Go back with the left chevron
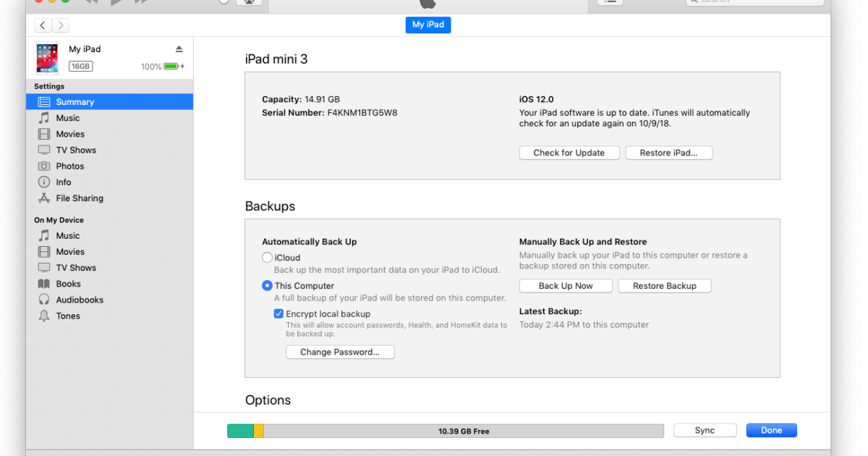The width and height of the screenshot is (868, 456). (x=43, y=25)
